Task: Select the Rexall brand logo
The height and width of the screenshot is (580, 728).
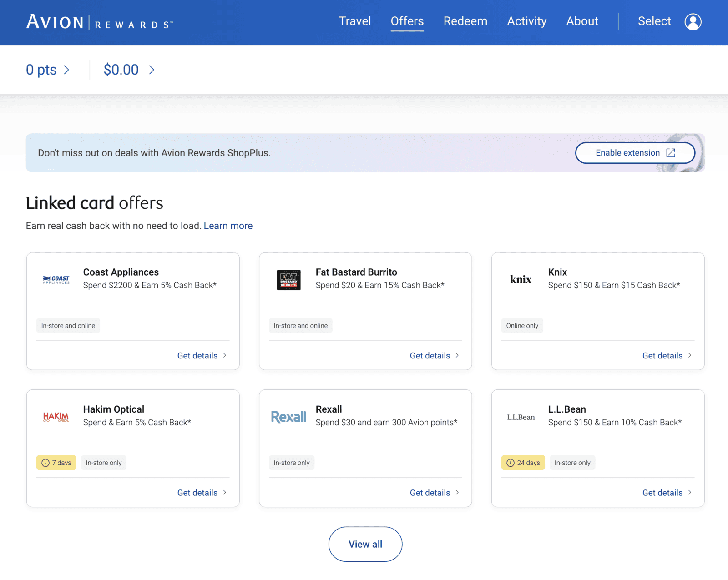Action: pos(288,416)
